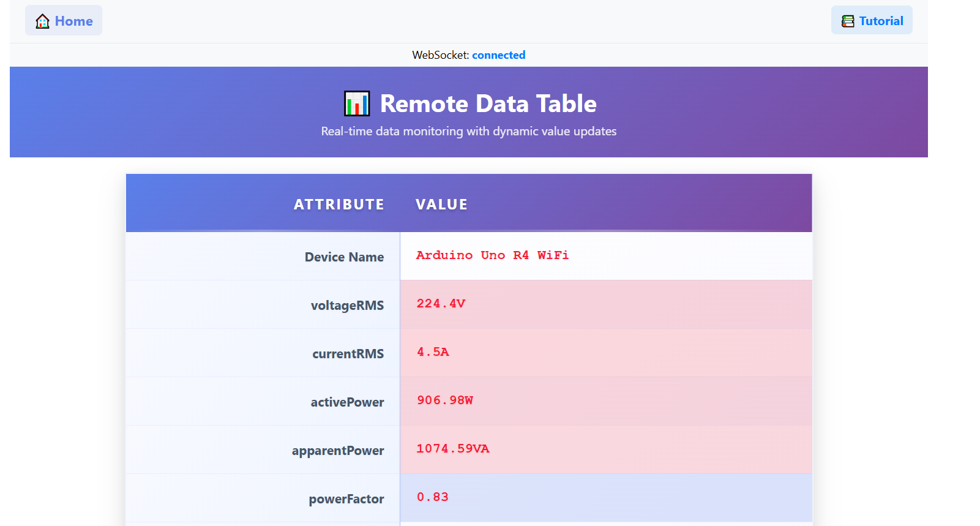
Task: Click the 4.5A current value
Action: click(433, 352)
